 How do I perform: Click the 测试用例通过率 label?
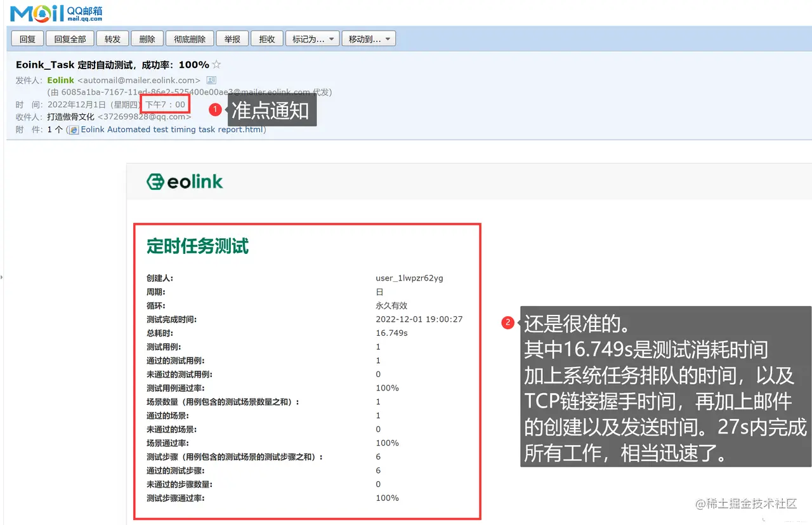click(175, 388)
